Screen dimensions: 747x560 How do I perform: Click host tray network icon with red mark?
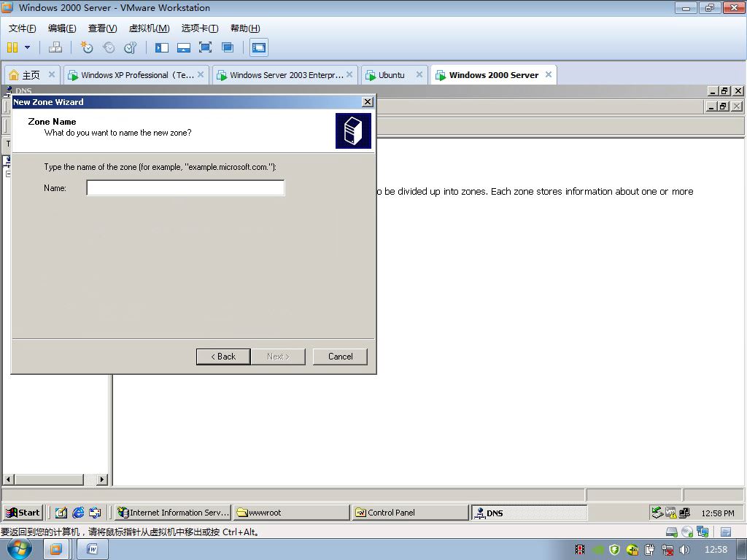coord(667,550)
